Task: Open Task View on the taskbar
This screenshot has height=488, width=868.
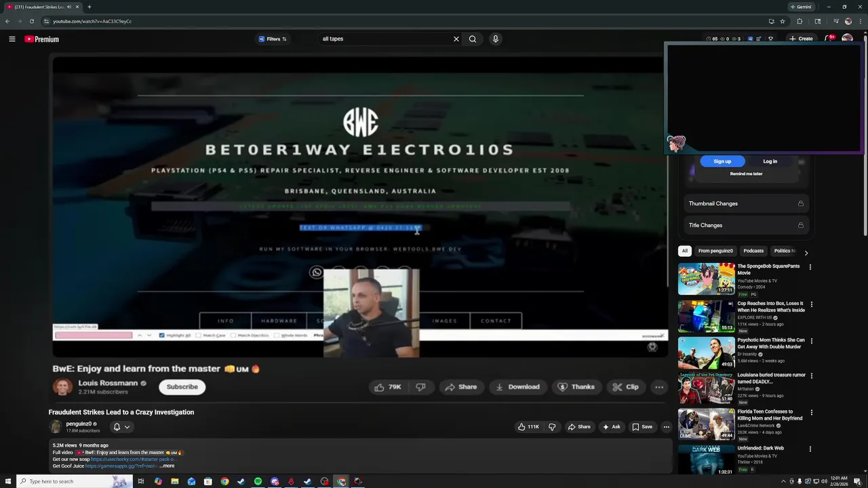Action: tap(141, 481)
